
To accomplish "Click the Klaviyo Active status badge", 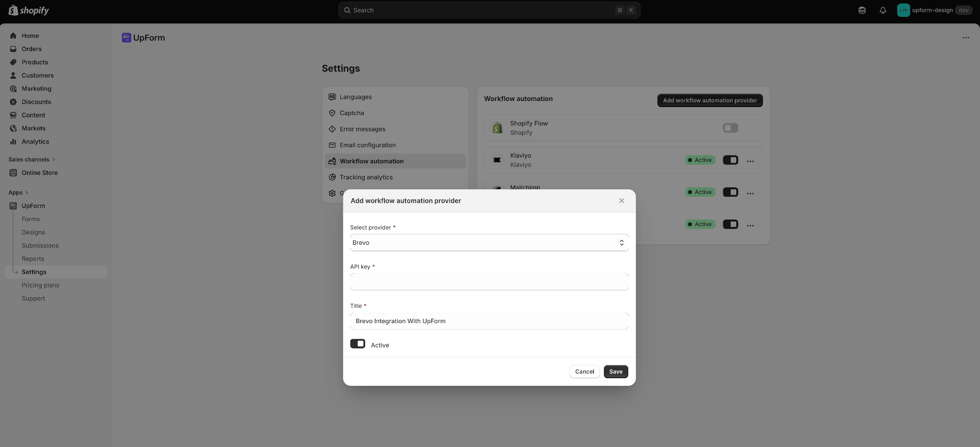I will pyautogui.click(x=700, y=160).
